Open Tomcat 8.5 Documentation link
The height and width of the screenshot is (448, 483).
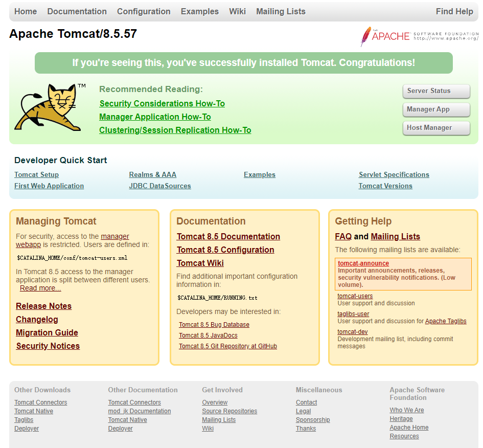(228, 236)
